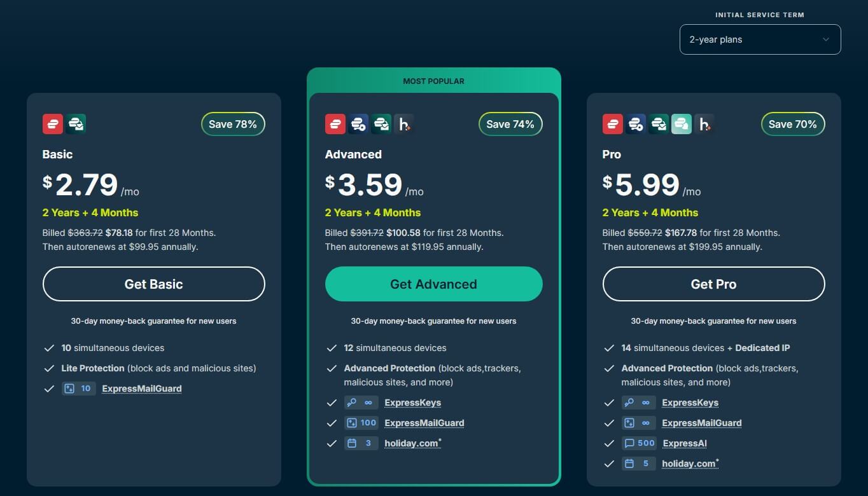Image resolution: width=868 pixels, height=496 pixels.
Task: Click the light teal ExpressAI icon in Pro card
Action: pyautogui.click(x=682, y=124)
